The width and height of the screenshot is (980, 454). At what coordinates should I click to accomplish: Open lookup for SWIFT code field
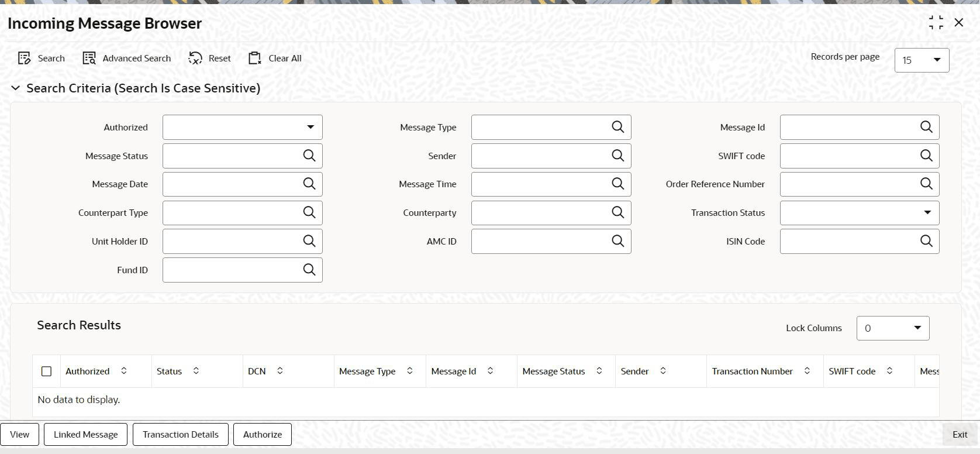coord(926,156)
